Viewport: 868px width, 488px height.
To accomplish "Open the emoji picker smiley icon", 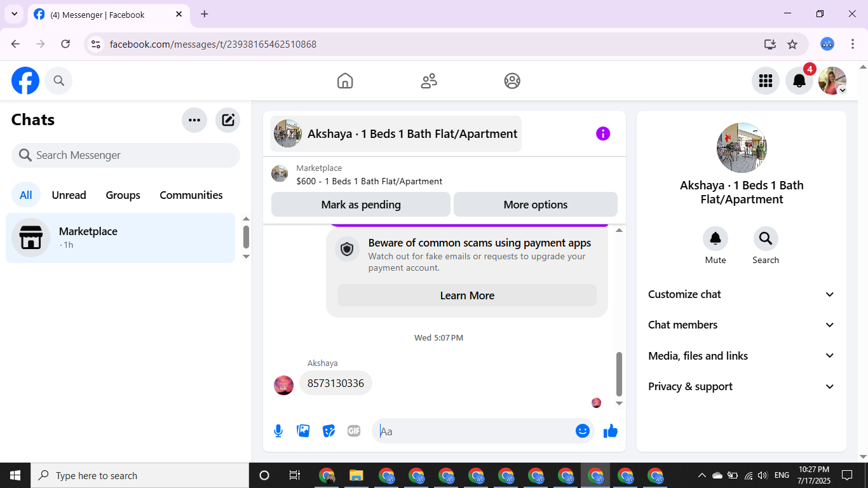I will pos(583,431).
